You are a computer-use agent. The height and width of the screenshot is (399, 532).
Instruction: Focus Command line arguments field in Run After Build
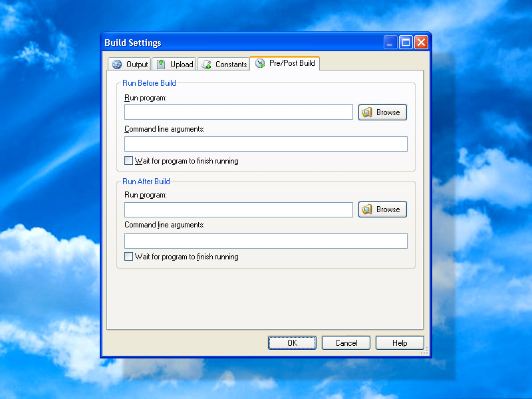[265, 241]
